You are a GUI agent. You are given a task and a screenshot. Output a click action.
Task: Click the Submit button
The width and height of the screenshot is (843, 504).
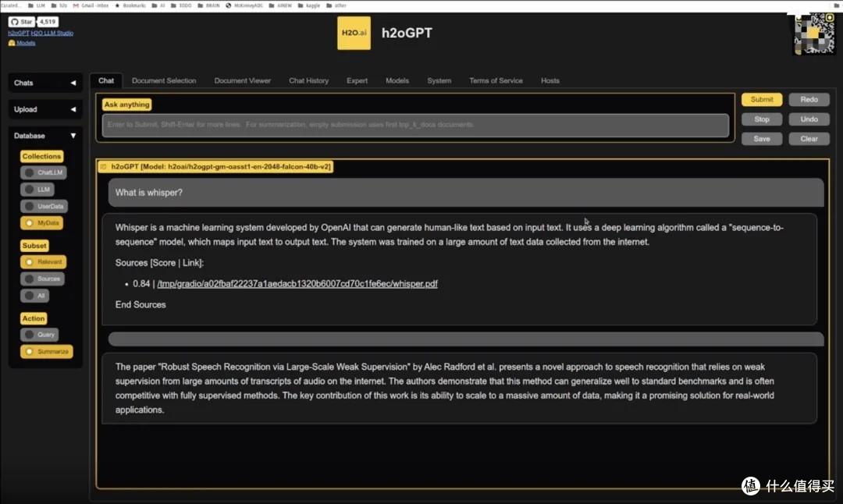tap(761, 99)
